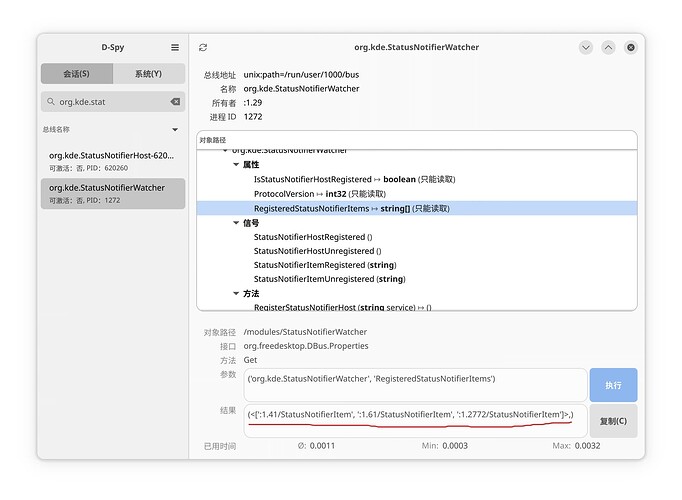682x500 pixels.
Task: Select the RegisterStatusNotifierHost method row
Action: pos(417,307)
